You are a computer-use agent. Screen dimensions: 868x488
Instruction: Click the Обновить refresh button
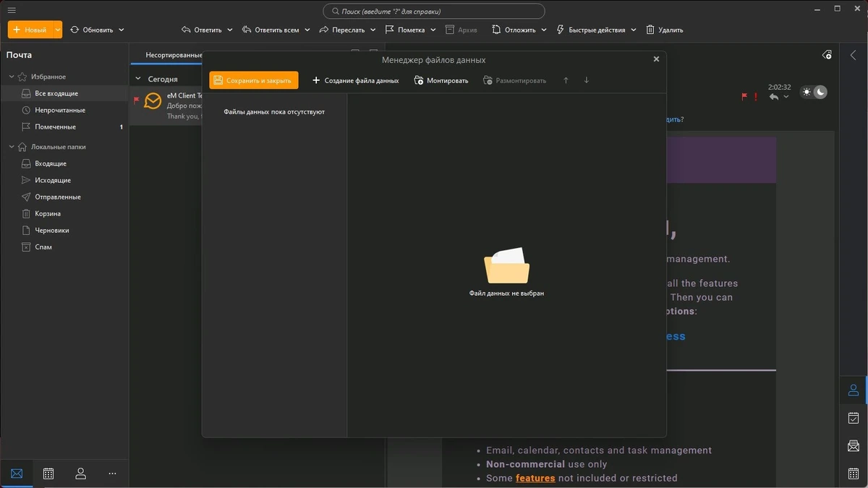coord(92,30)
